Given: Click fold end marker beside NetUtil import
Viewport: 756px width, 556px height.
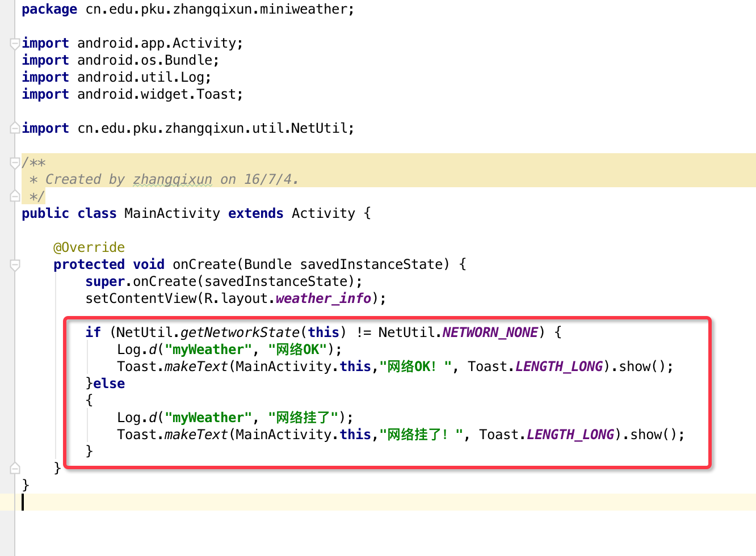Looking at the screenshot, I should point(15,128).
